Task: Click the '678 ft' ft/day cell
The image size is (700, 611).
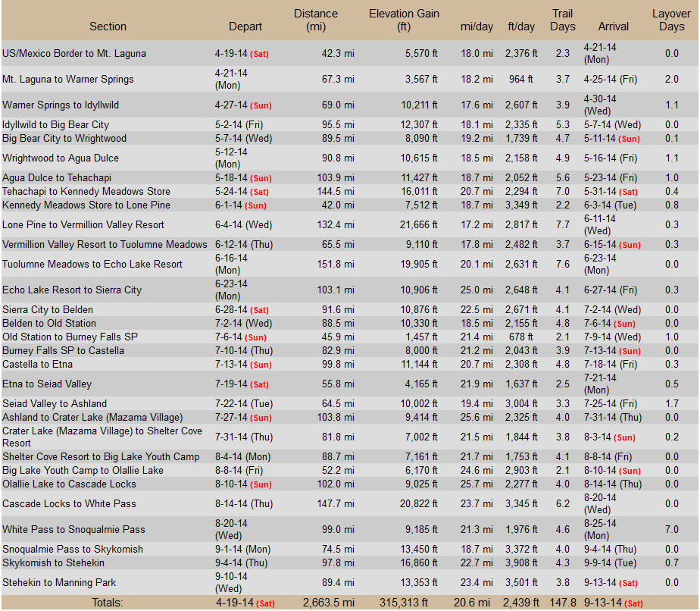Action: [521, 337]
